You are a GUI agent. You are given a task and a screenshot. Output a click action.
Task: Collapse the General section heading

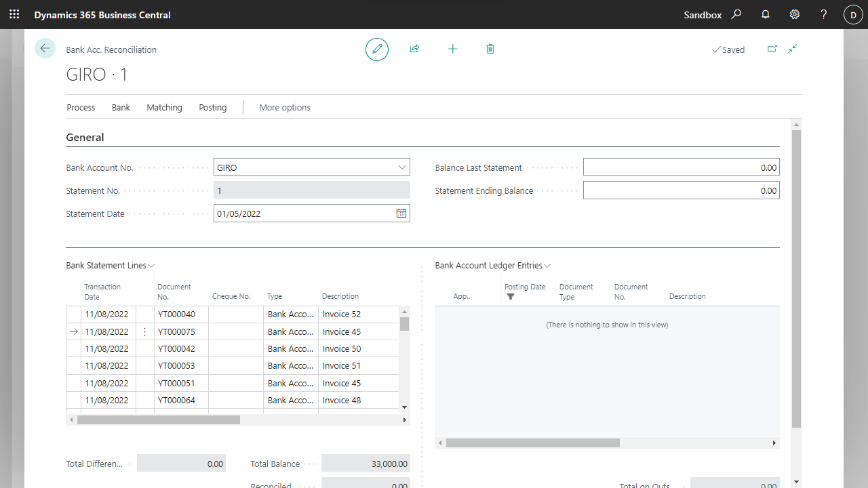pyautogui.click(x=85, y=137)
